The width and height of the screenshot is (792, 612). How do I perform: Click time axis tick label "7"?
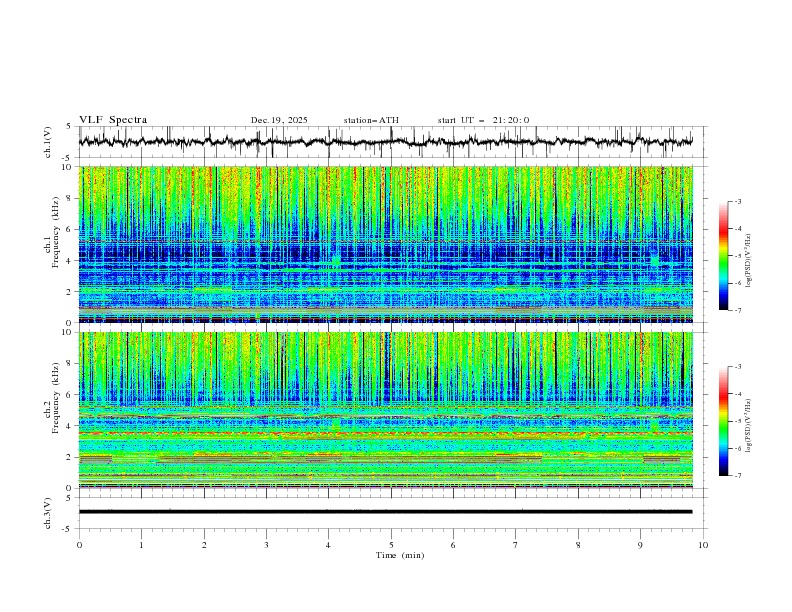click(x=516, y=545)
